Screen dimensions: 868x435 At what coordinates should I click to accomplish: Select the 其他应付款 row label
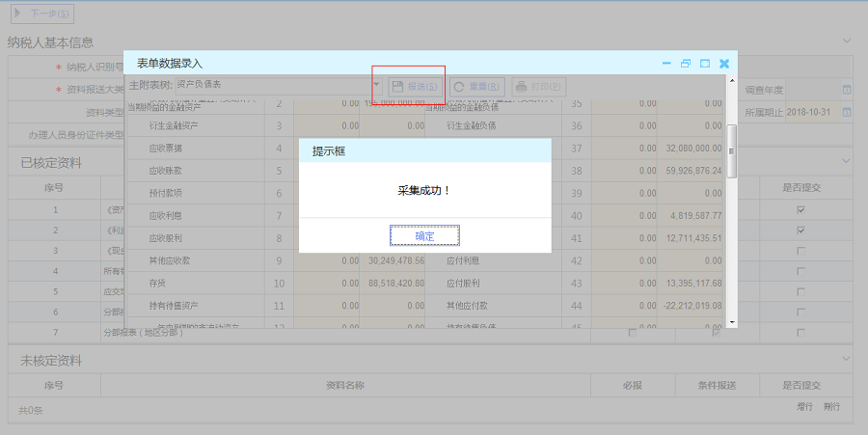click(x=467, y=306)
